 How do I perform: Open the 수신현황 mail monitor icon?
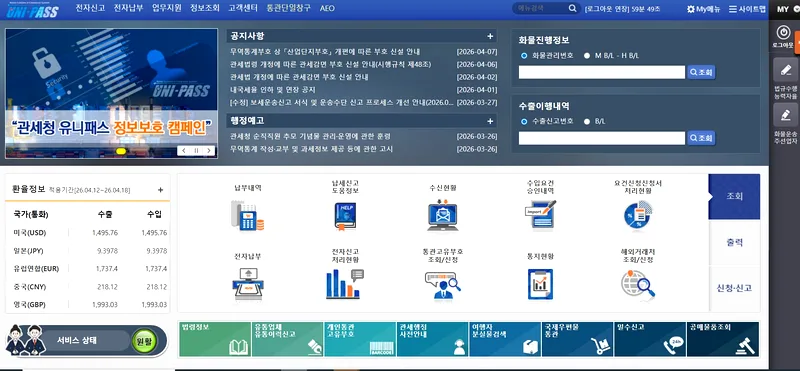tap(442, 216)
